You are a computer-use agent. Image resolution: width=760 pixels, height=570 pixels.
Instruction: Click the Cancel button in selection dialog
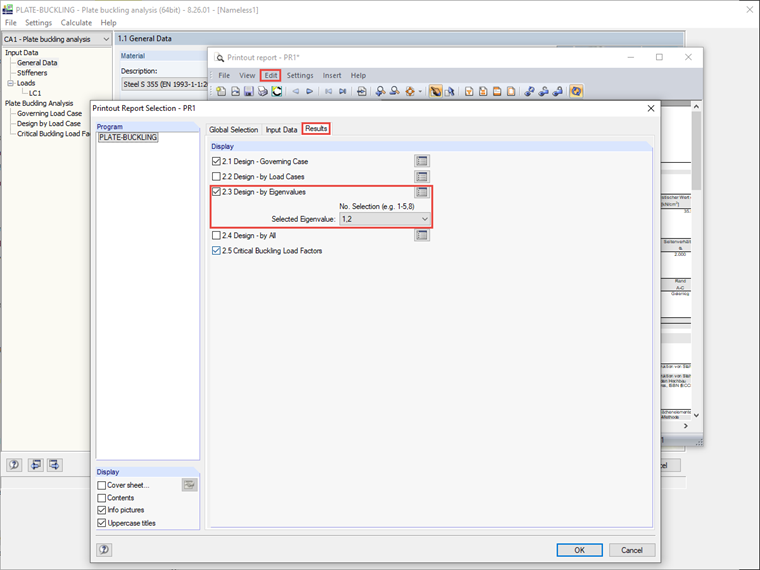[632, 550]
